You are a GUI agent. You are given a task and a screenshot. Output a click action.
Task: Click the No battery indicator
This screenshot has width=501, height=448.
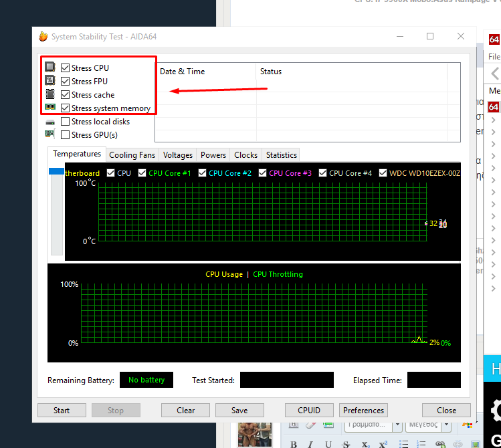click(146, 380)
